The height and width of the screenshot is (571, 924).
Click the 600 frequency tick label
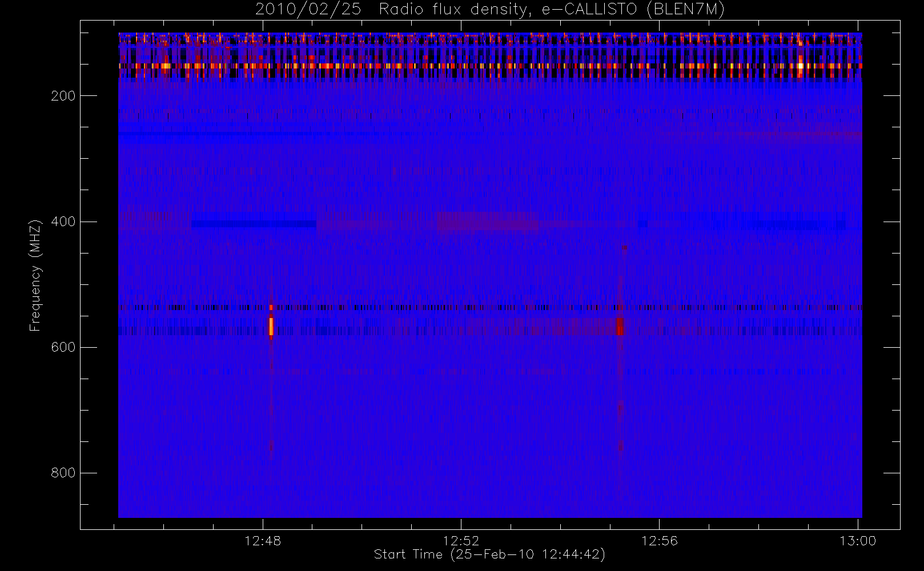[63, 347]
